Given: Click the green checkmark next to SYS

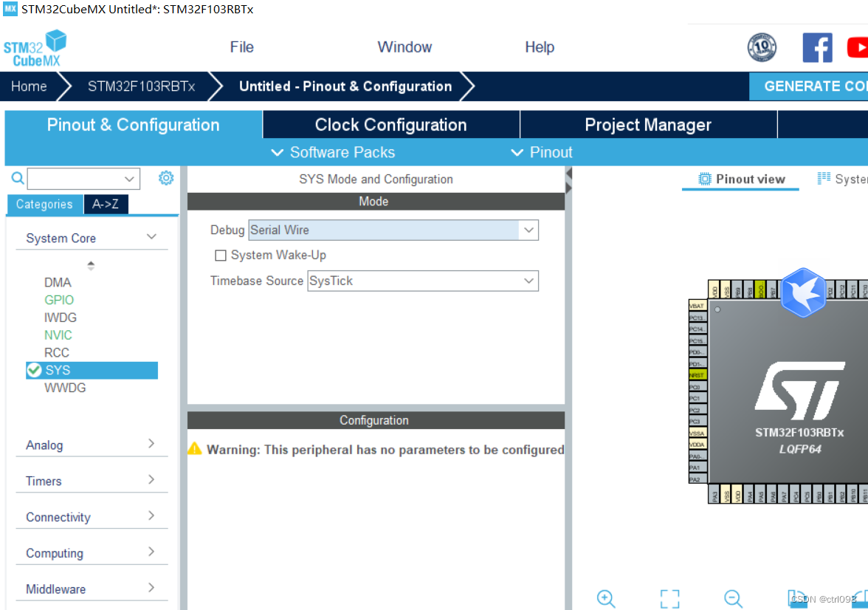Looking at the screenshot, I should (x=34, y=370).
